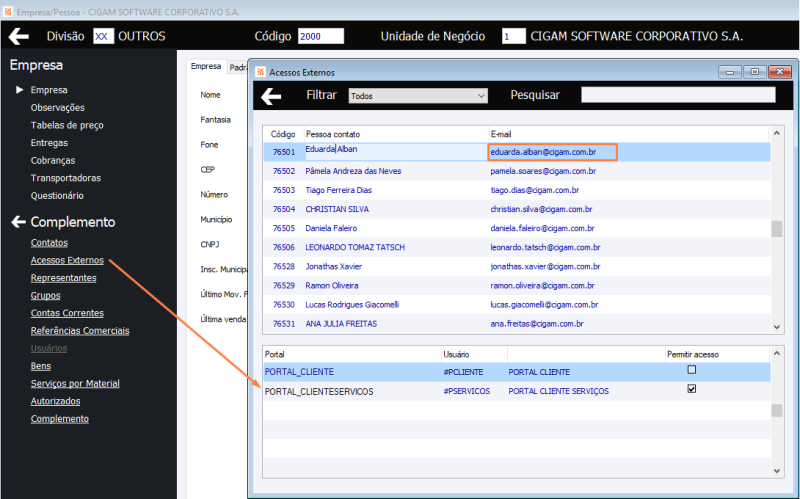This screenshot has width=800, height=499.
Task: Select the Eduarda Alban contact name cell
Action: pos(396,152)
